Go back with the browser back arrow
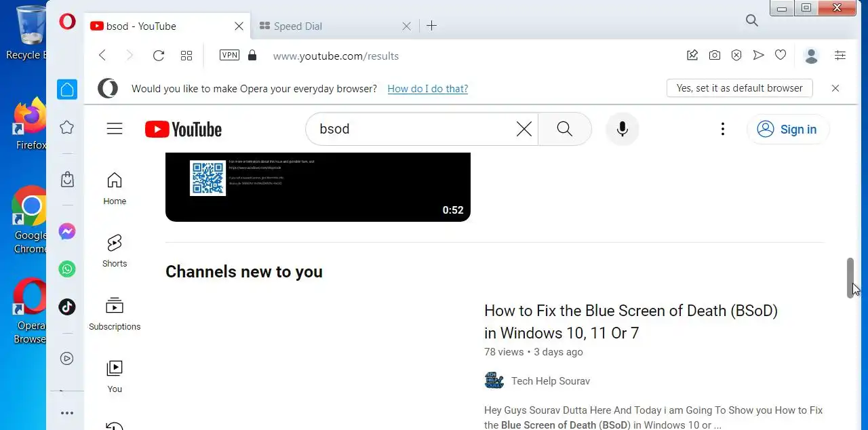The image size is (868, 430). (102, 56)
